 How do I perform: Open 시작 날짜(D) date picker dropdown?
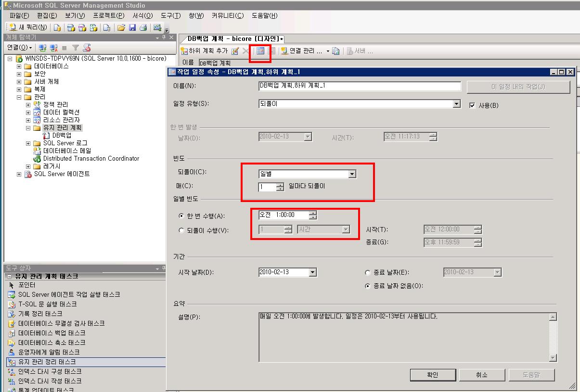pyautogui.click(x=313, y=272)
